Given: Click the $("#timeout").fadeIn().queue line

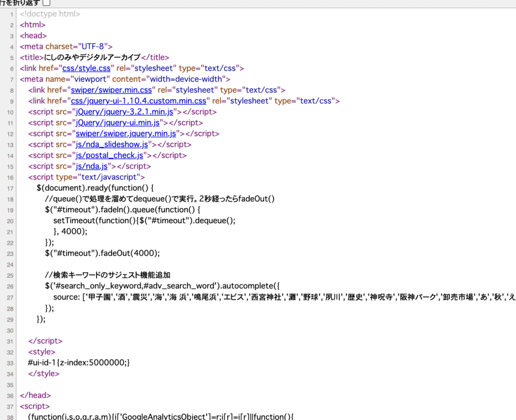Looking at the screenshot, I should coord(122,210).
